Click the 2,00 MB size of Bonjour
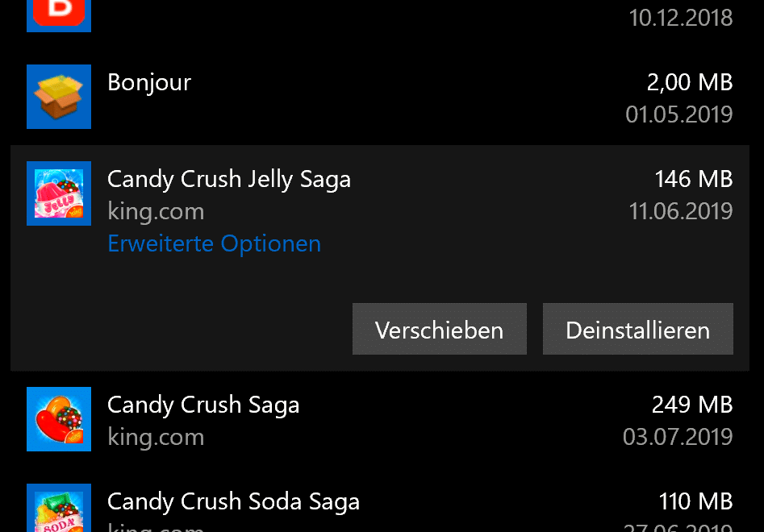Screen dimensions: 764x532 click(690, 82)
